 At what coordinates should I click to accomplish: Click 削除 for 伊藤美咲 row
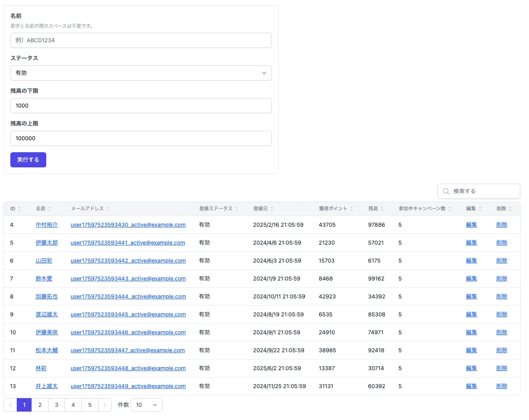point(502,332)
